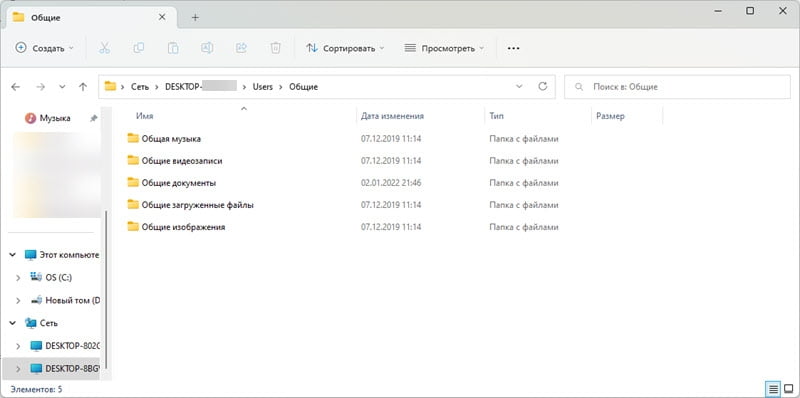Open the See more ellipsis menu

tap(513, 48)
